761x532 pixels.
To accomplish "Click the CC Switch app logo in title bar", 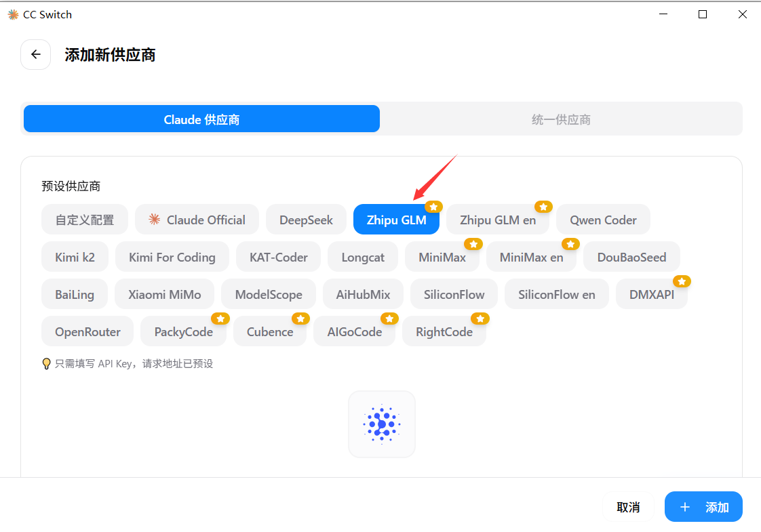I will click(x=13, y=14).
